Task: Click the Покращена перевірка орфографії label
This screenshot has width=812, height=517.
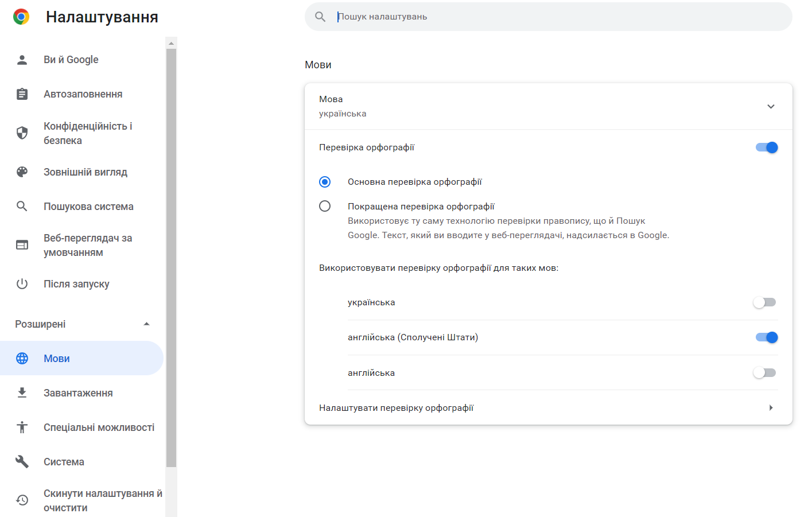Action: [421, 207]
